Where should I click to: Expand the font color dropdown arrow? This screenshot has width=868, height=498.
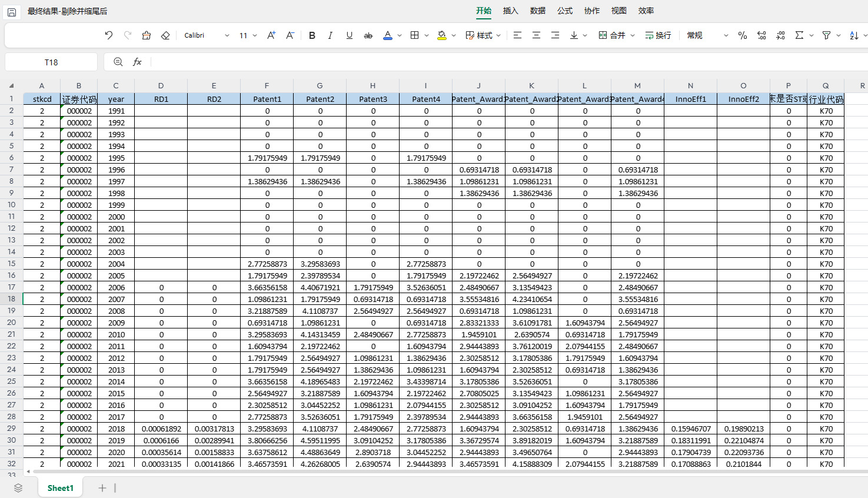click(x=400, y=35)
